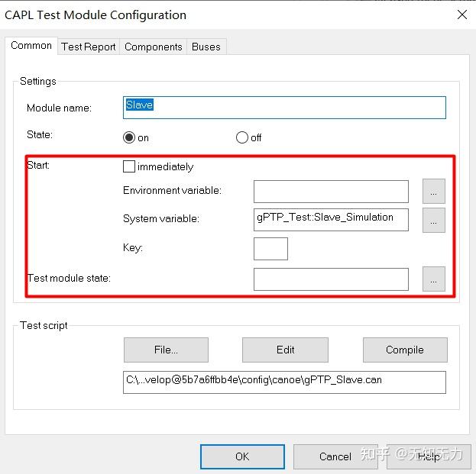
Task: Close the dialog using the X icon
Action: pos(461,15)
